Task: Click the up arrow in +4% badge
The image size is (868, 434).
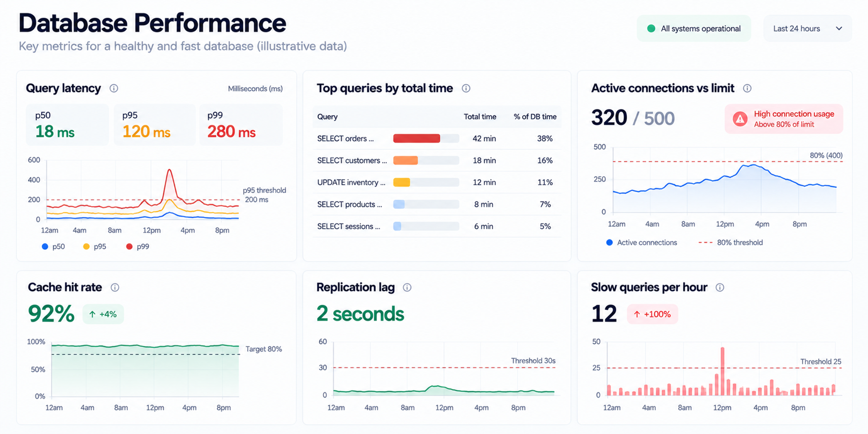Action: tap(92, 314)
